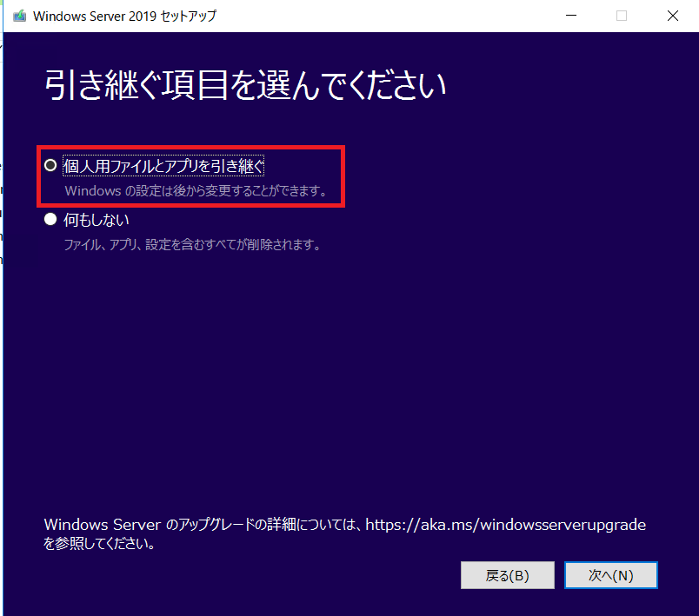Close the Windows Server 2019 setup window

click(673, 16)
